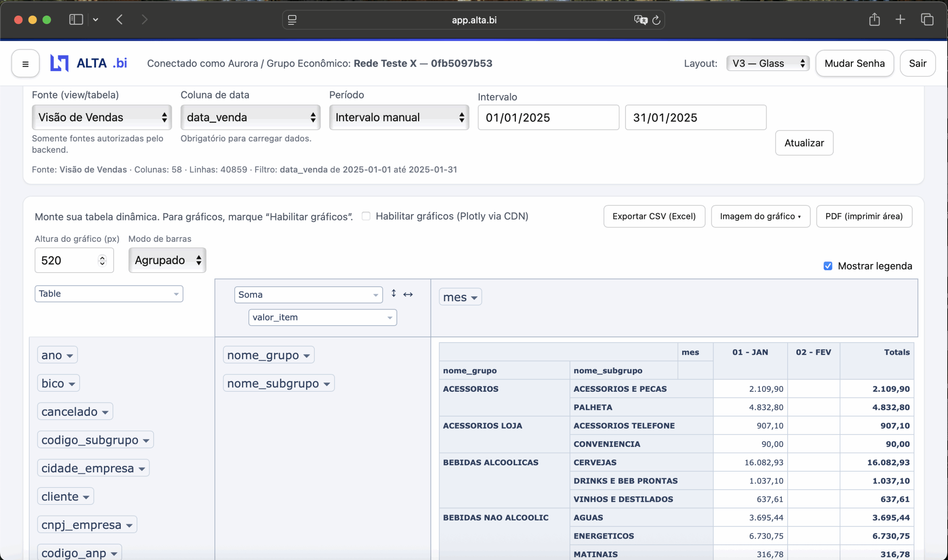The image size is (948, 560).
Task: Increase chart height using the stepper
Action: pos(102,257)
